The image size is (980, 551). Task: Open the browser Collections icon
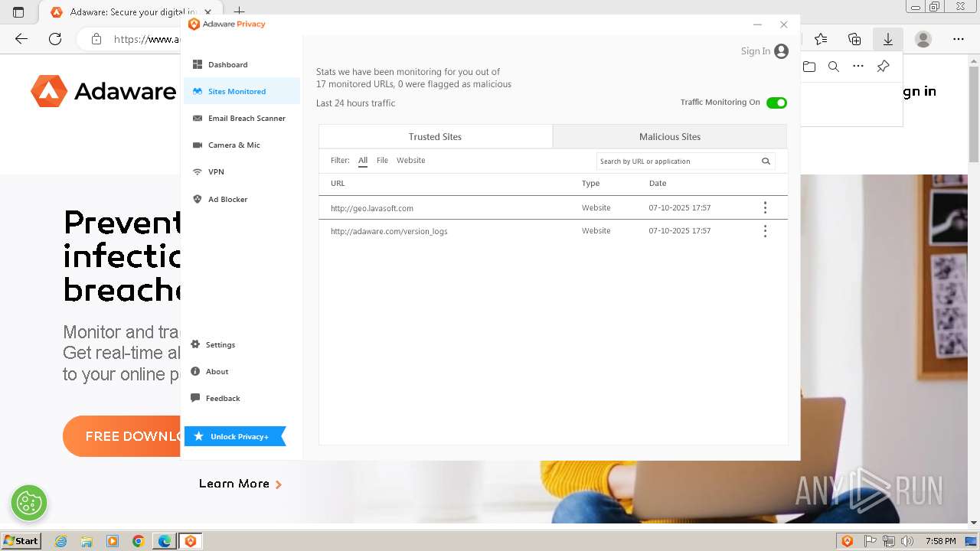coord(854,39)
